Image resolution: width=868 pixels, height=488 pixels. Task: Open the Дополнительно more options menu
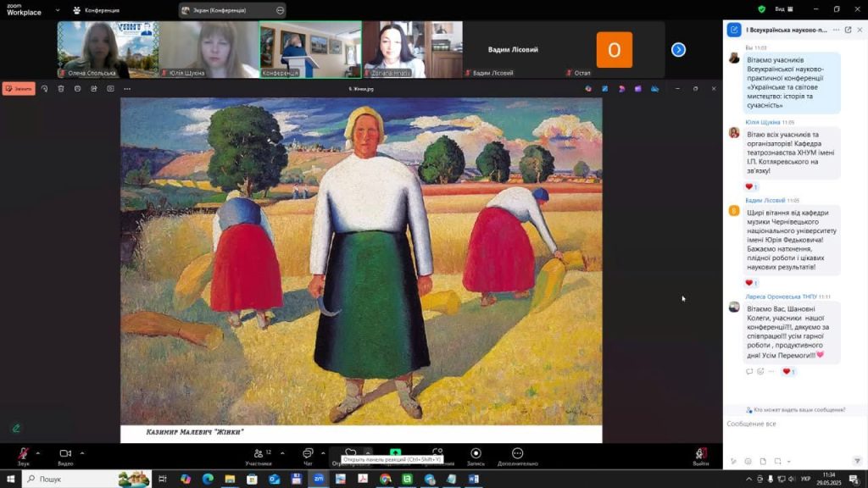click(518, 456)
